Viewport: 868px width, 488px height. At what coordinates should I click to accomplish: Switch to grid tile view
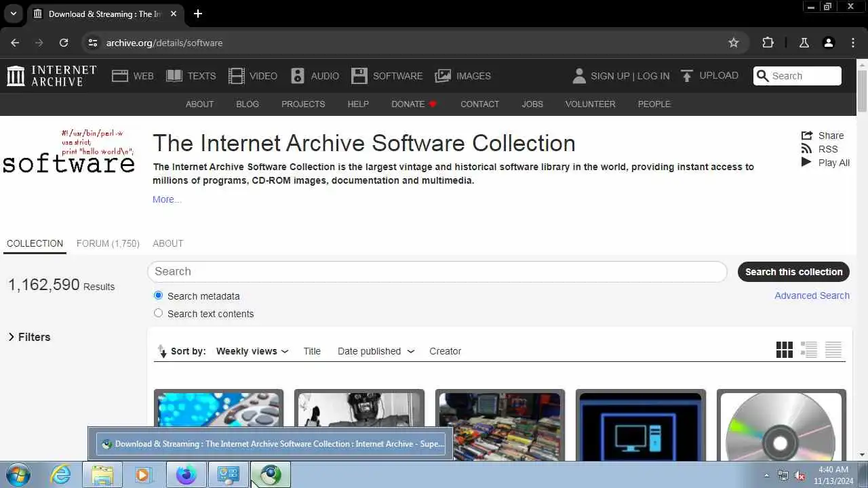point(785,350)
